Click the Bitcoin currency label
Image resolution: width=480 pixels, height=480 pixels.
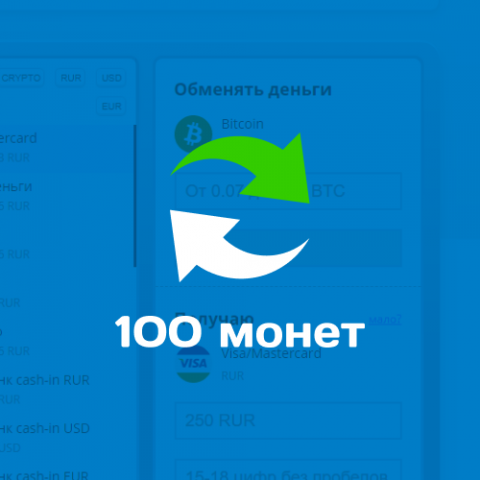point(242,124)
